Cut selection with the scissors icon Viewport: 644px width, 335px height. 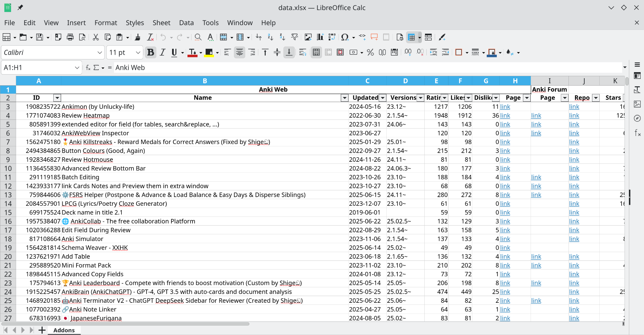96,37
